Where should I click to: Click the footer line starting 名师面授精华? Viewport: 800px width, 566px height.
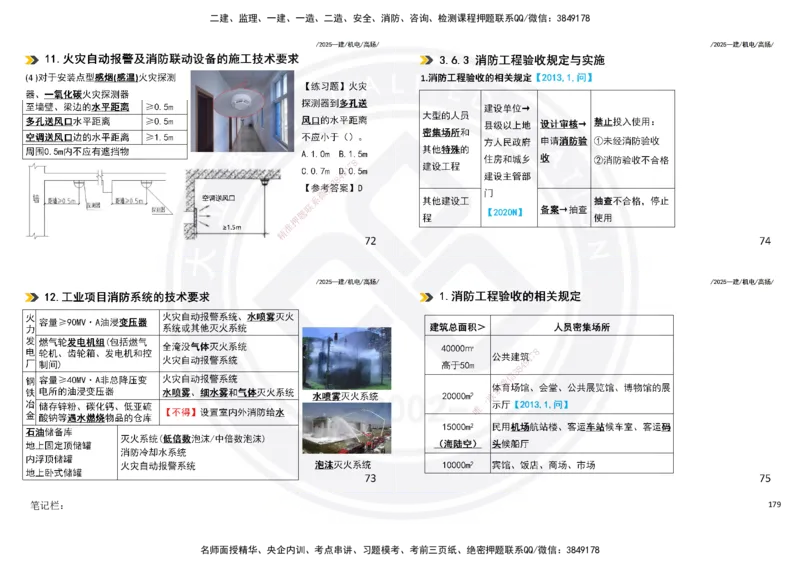point(399,550)
